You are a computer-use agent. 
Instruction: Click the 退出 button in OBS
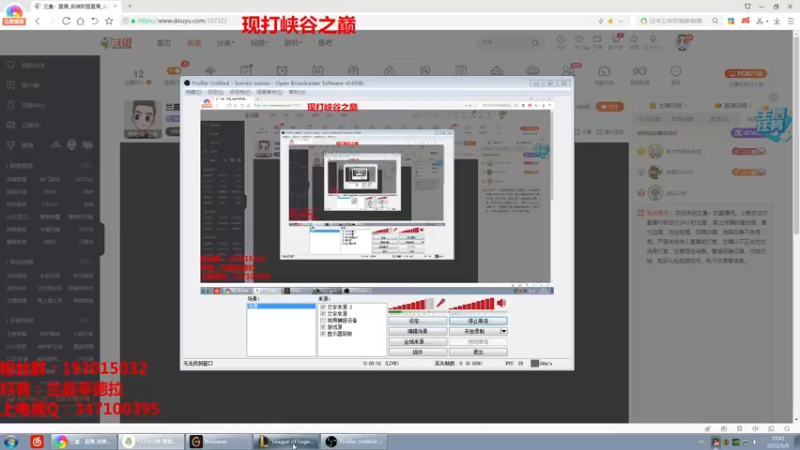click(x=478, y=352)
